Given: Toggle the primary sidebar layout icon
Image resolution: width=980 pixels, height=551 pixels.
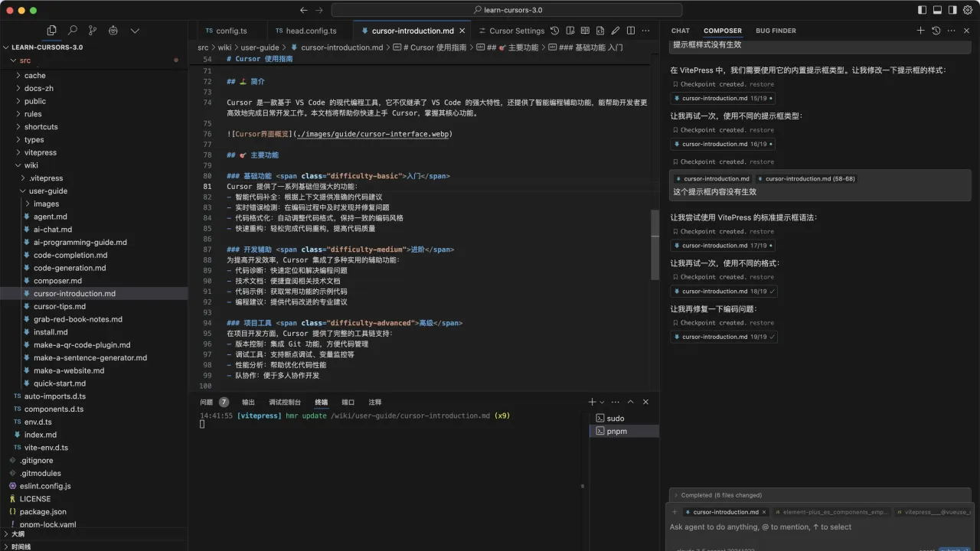Looking at the screenshot, I should (x=922, y=10).
